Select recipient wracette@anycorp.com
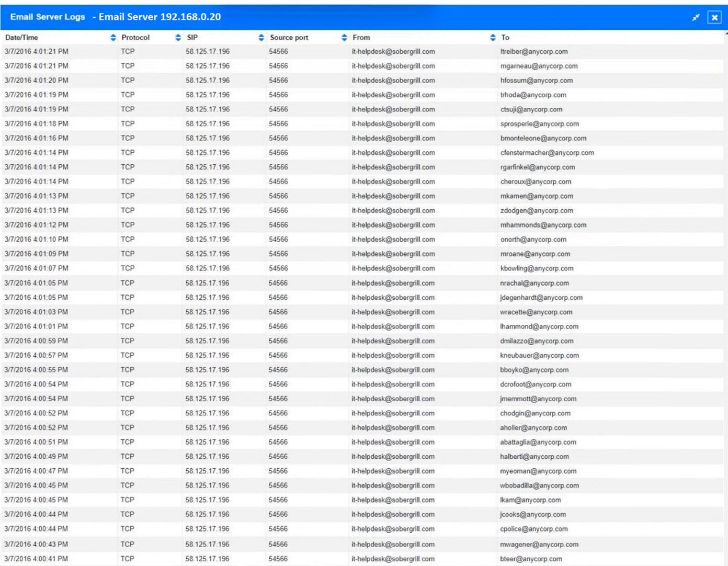The image size is (728, 566). point(536,312)
